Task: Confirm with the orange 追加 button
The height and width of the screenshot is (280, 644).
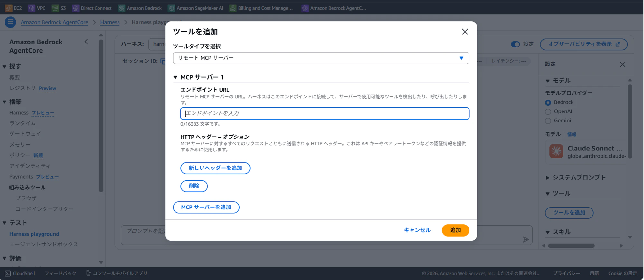Action: (x=455, y=230)
